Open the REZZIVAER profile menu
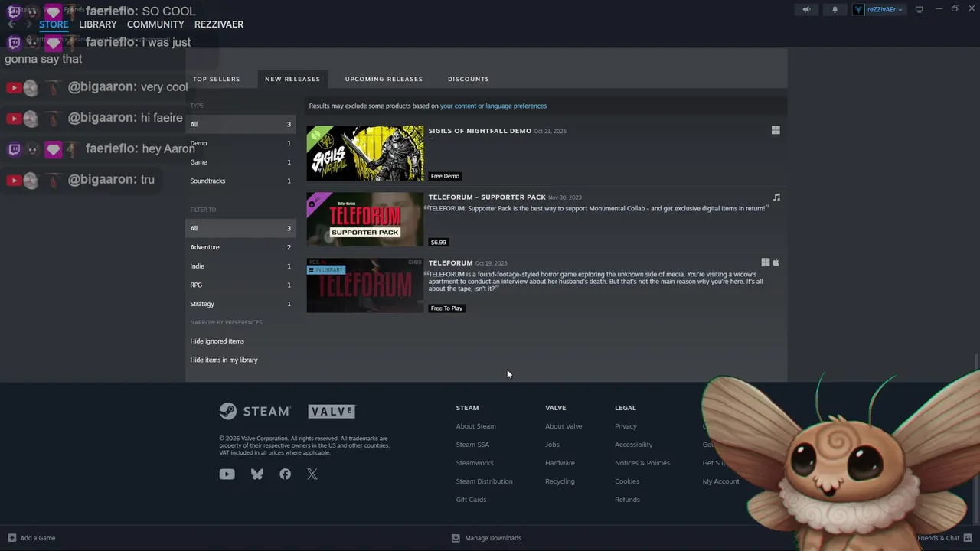 (x=219, y=24)
